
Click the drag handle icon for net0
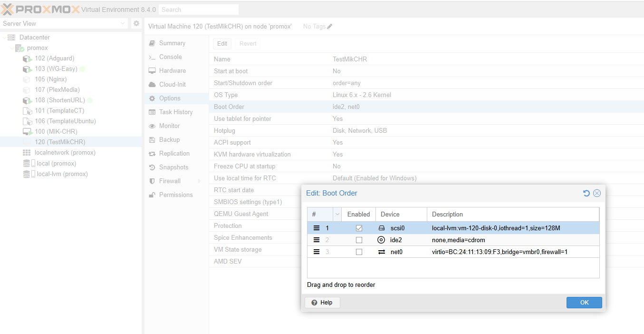(317, 252)
